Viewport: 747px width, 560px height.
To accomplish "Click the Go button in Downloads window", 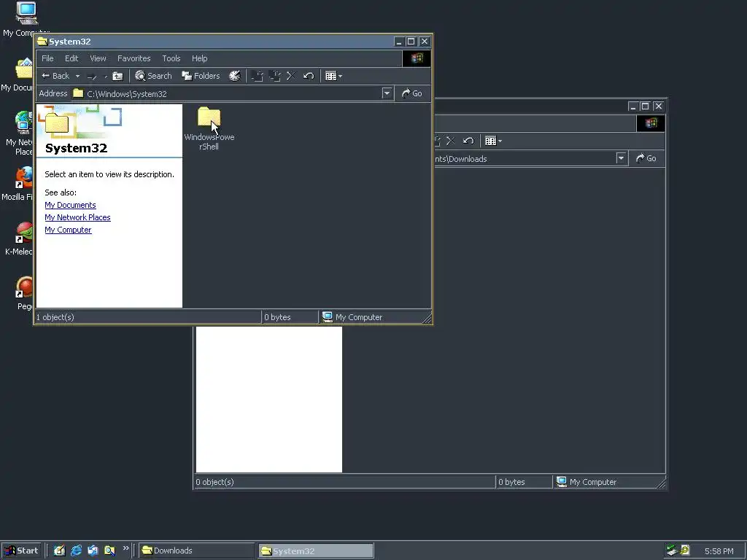I will [x=646, y=158].
